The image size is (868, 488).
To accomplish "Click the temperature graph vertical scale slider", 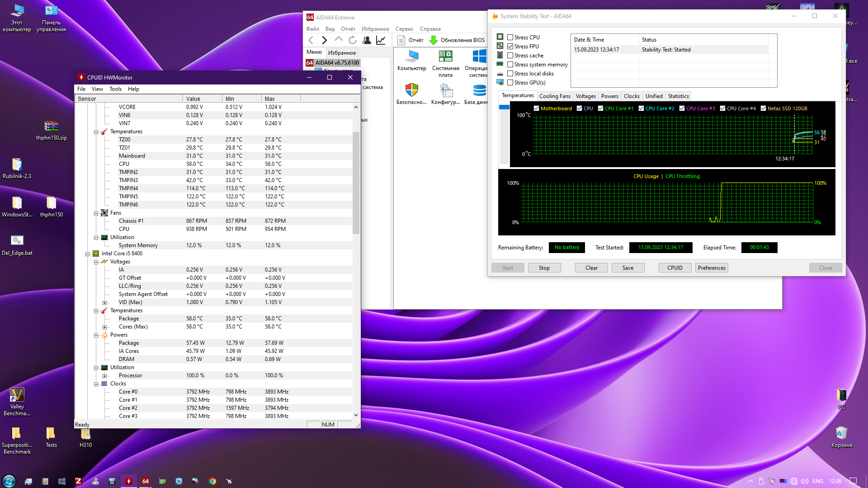I will point(504,108).
